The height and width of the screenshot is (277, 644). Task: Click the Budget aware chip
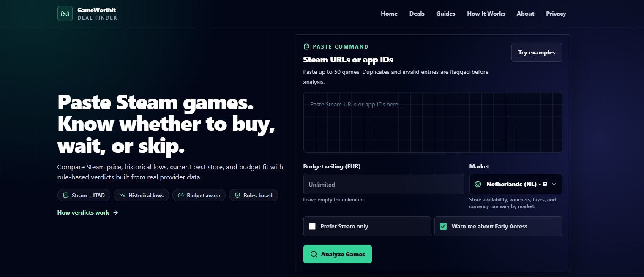[x=199, y=195]
